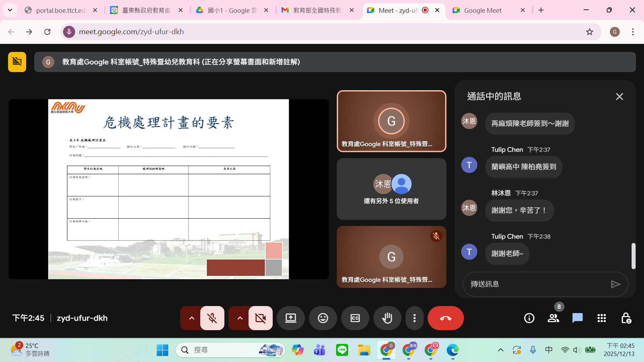The height and width of the screenshot is (362, 644).
Task: Click the send message input field
Action: [x=537, y=284]
